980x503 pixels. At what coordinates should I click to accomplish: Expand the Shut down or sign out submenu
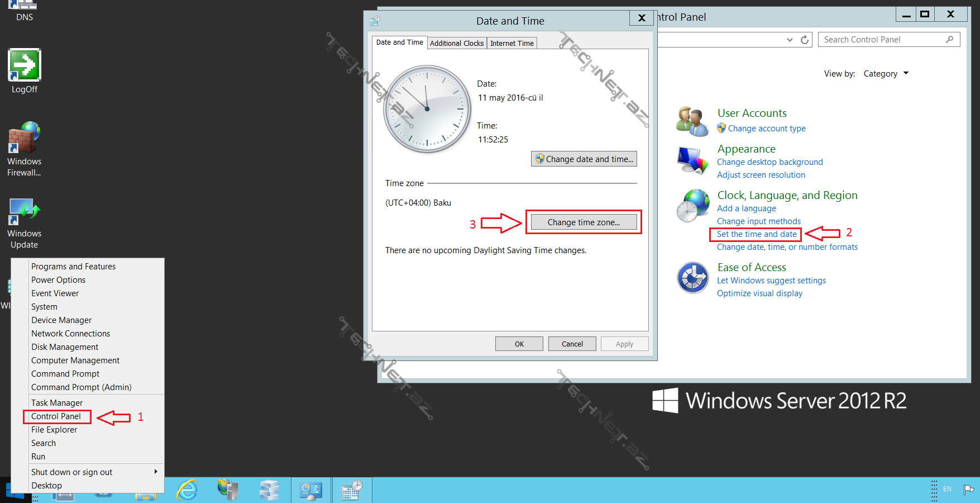click(x=155, y=472)
